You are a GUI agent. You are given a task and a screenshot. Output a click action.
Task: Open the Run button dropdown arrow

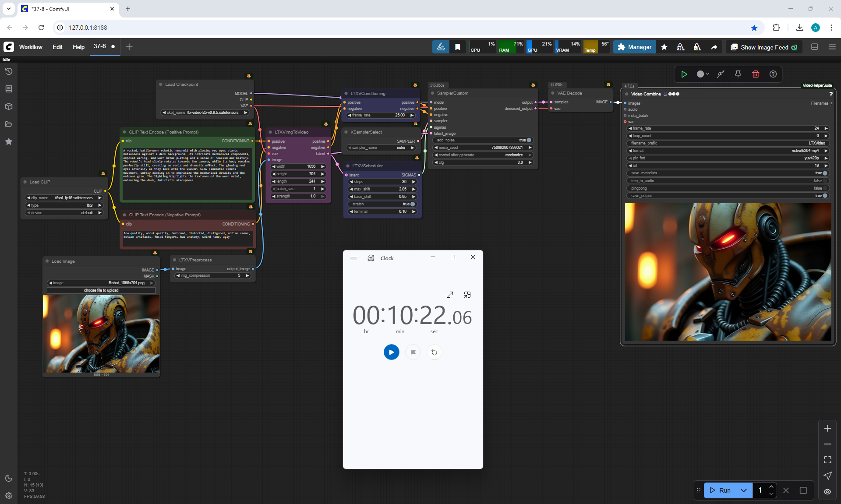tap(744, 490)
